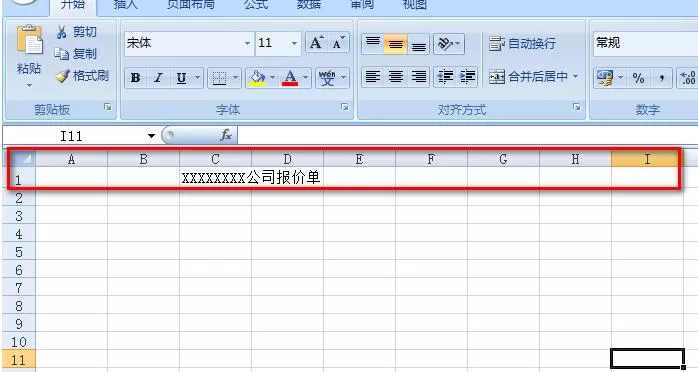Image resolution: width=698 pixels, height=372 pixels.
Task: Click inside the formula bar
Action: tap(467, 135)
